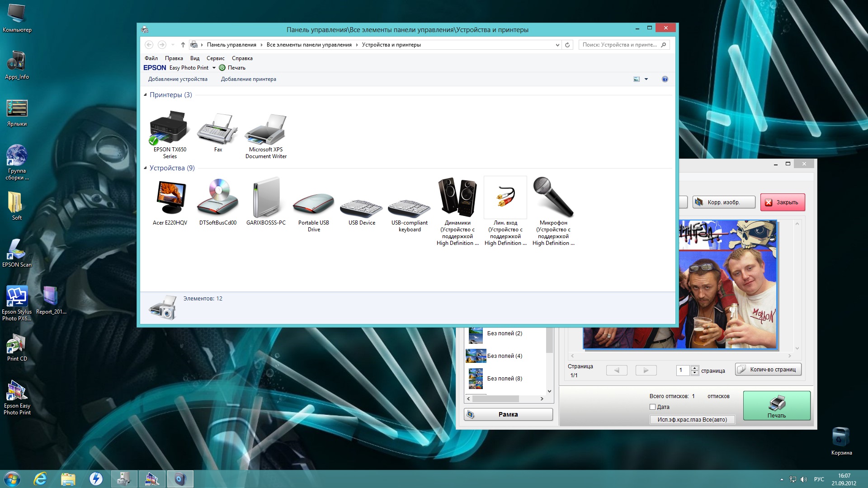Click the Колич-во страниц button

[x=768, y=370]
